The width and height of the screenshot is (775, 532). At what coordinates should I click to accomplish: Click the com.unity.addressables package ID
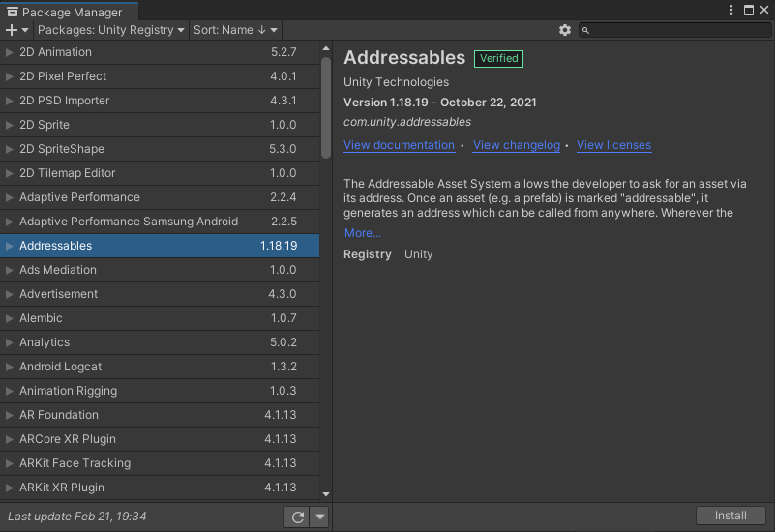click(407, 122)
